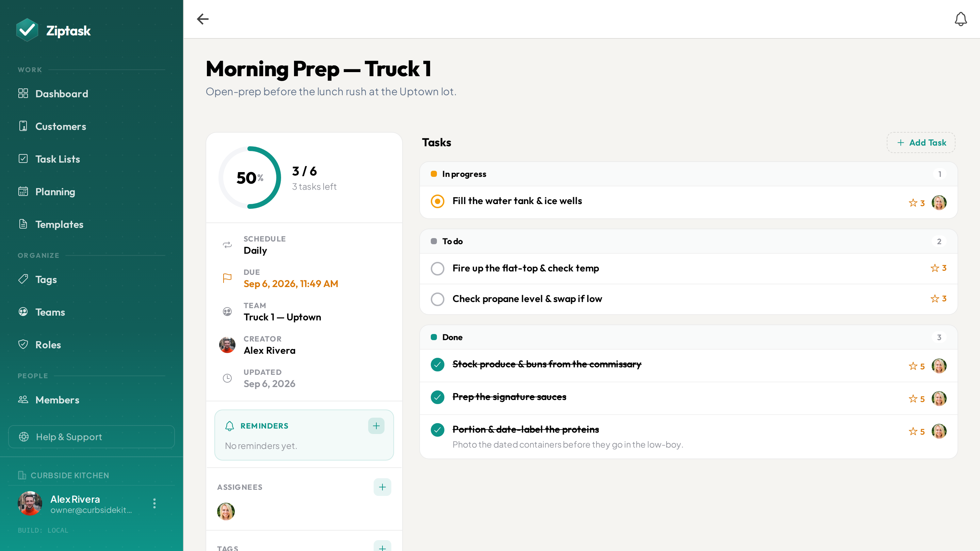This screenshot has height=551, width=980.
Task: Open Customers in the sidebar
Action: 91,126
